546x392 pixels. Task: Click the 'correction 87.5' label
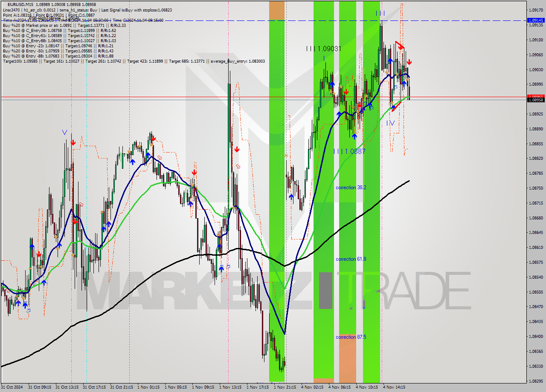[351, 337]
